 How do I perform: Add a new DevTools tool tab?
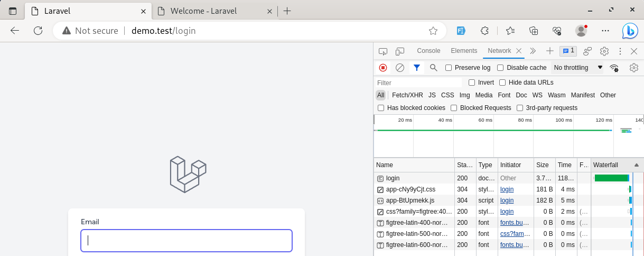[550, 51]
